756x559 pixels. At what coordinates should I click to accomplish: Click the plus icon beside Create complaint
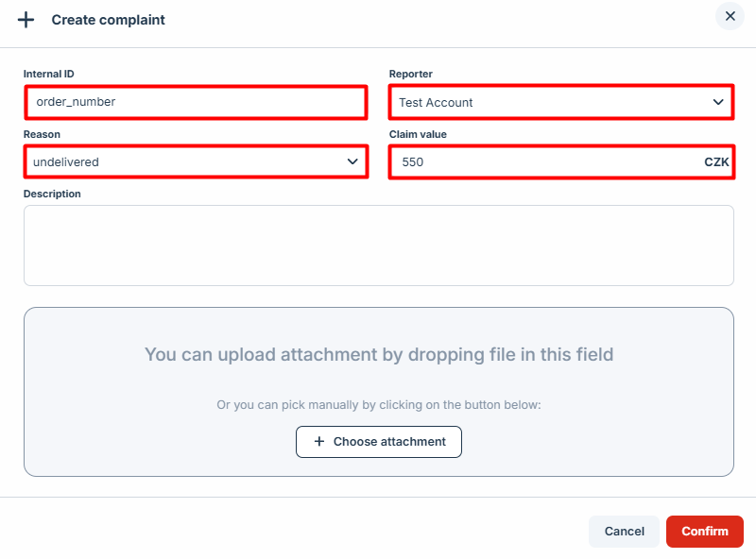click(x=26, y=20)
